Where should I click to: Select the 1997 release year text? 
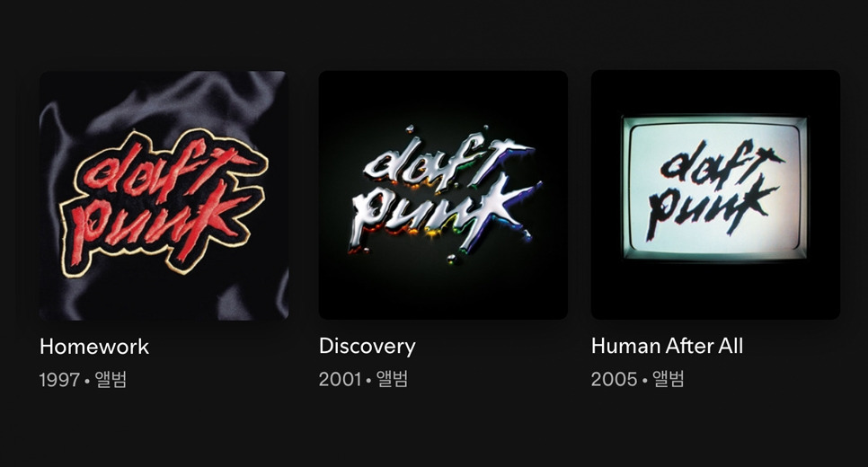(x=60, y=380)
